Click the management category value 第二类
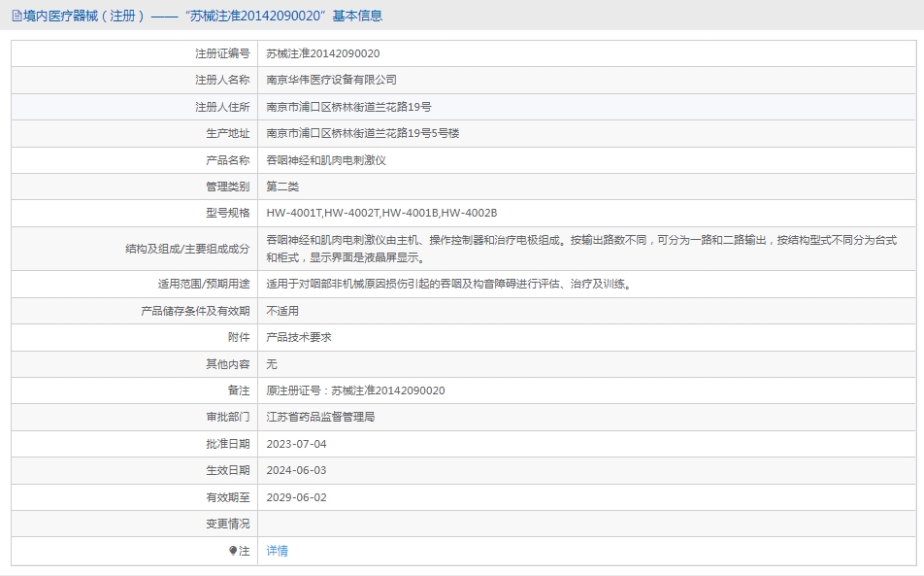 tap(282, 186)
